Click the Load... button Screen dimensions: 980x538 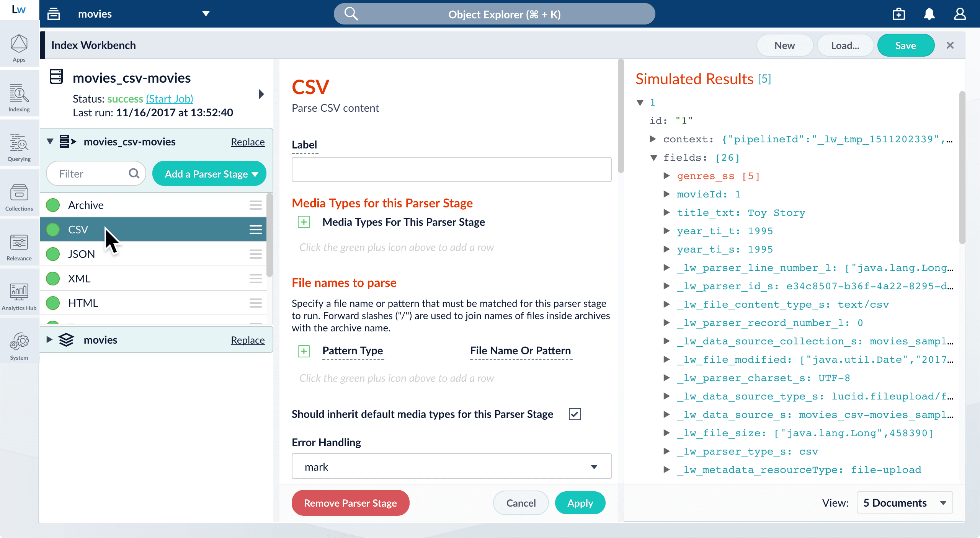(845, 45)
